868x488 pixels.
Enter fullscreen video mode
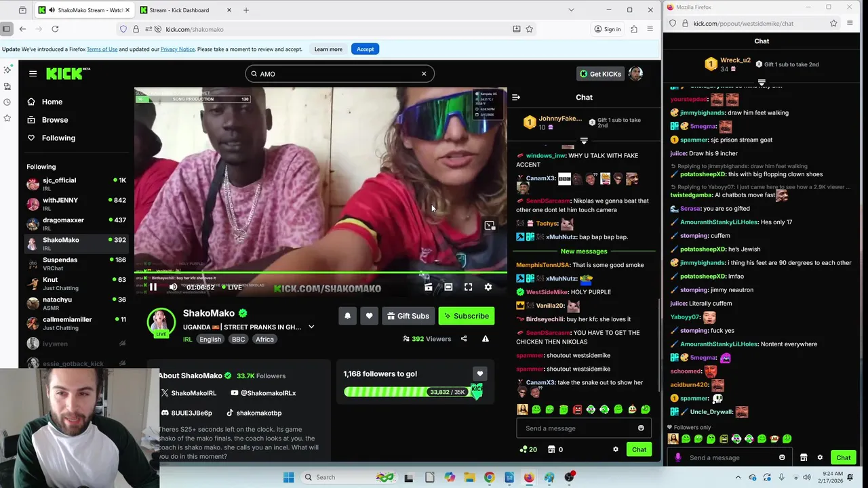[x=468, y=287]
